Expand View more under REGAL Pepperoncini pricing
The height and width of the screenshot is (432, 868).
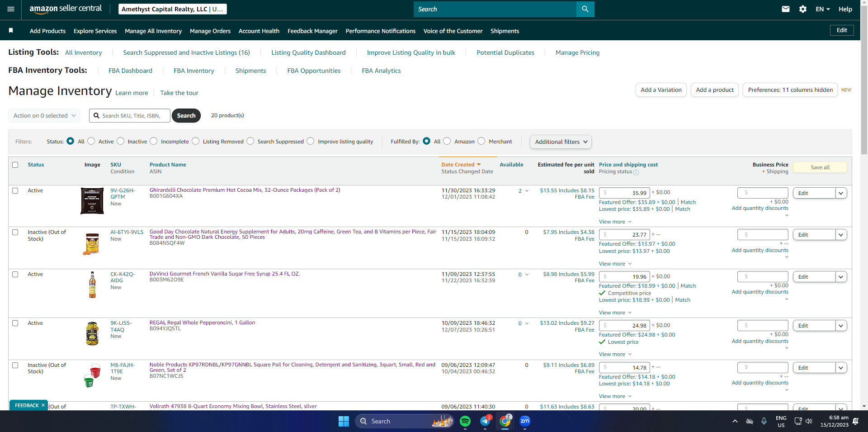coord(615,354)
